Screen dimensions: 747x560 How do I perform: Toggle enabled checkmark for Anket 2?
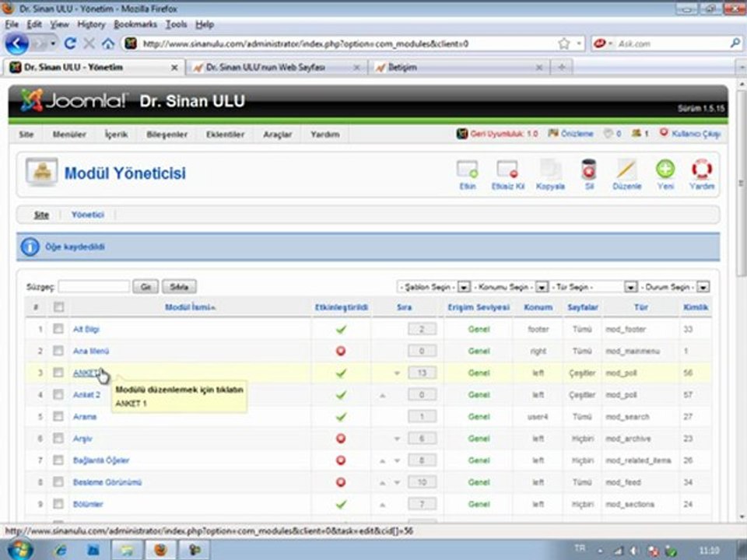(x=341, y=395)
